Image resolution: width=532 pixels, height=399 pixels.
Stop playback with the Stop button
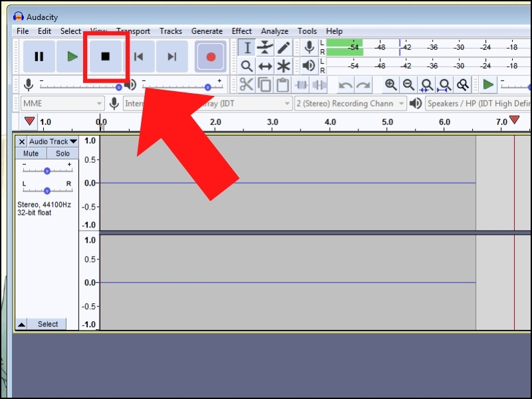(x=105, y=57)
